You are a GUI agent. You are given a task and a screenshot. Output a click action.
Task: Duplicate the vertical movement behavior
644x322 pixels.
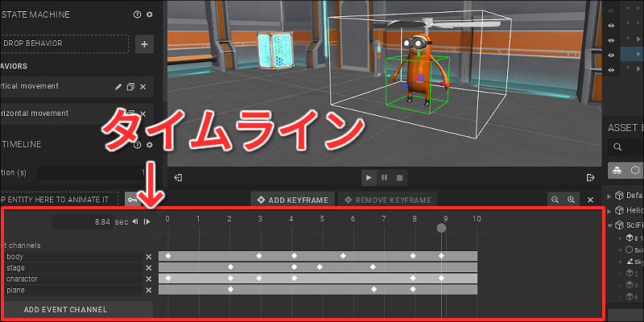point(130,87)
